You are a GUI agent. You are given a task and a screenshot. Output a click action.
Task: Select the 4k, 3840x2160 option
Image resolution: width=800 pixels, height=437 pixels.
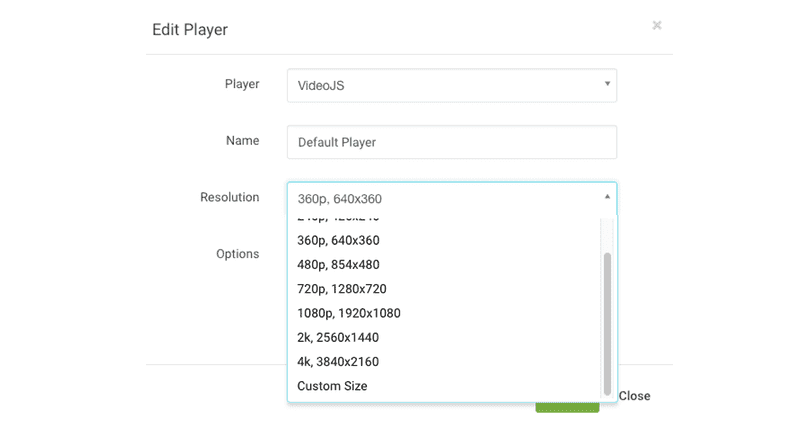coord(338,361)
